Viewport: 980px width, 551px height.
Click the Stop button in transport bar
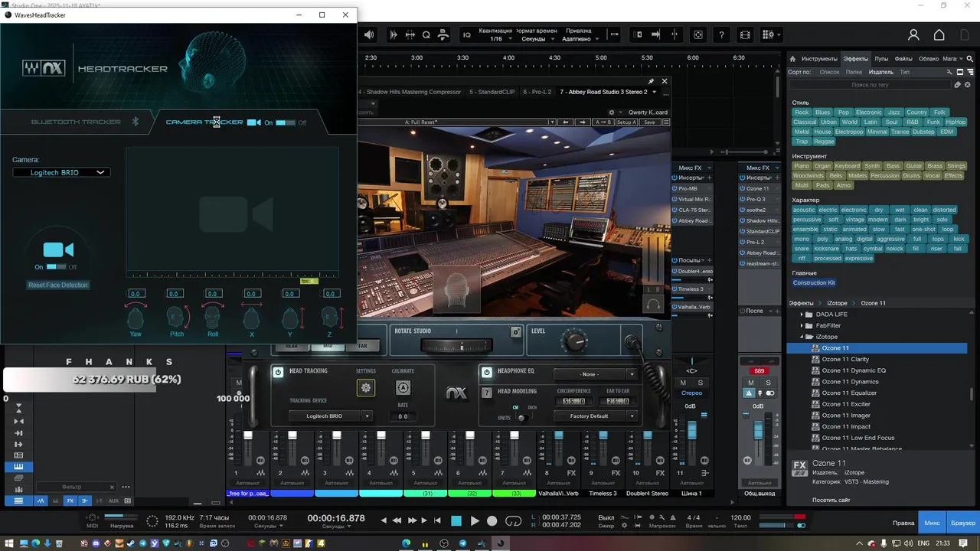(456, 521)
